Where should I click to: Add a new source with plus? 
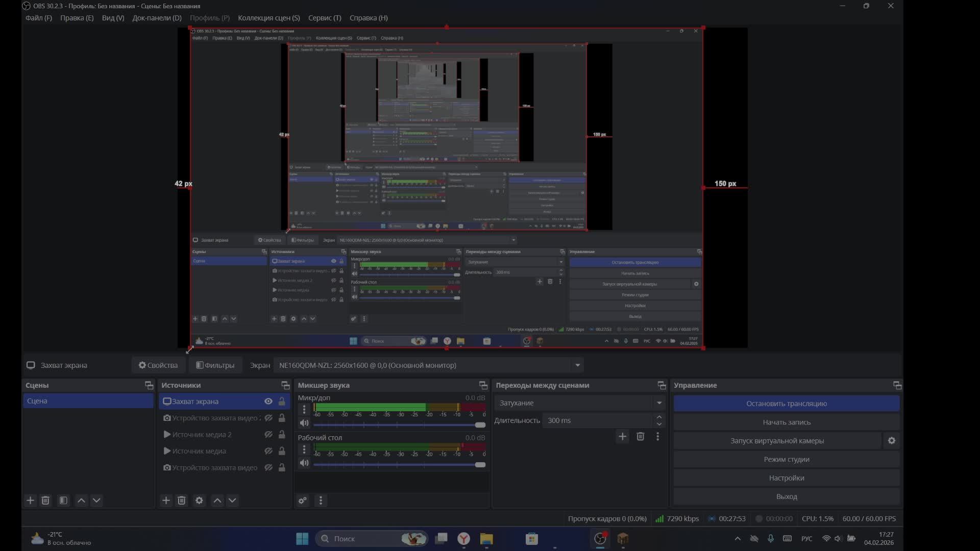[166, 500]
